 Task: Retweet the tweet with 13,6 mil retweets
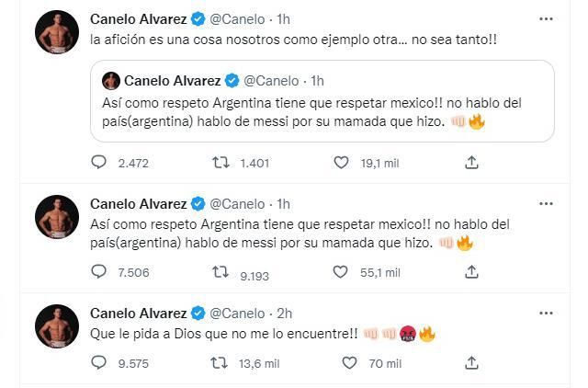[220, 363]
